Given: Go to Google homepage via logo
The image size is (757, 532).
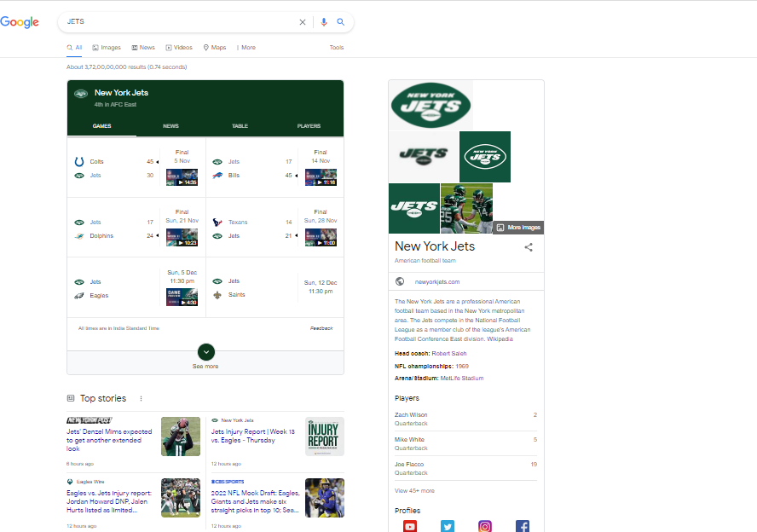Looking at the screenshot, I should point(20,22).
